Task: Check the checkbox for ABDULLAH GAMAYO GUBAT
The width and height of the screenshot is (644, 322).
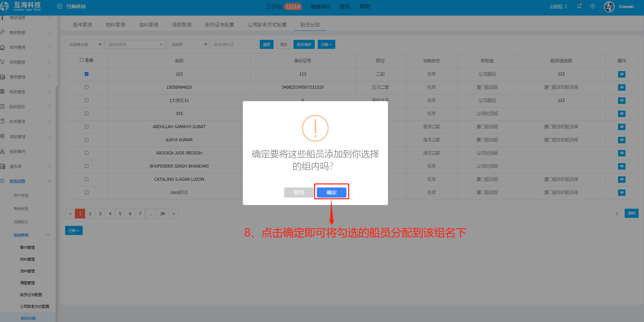Action: [86, 126]
